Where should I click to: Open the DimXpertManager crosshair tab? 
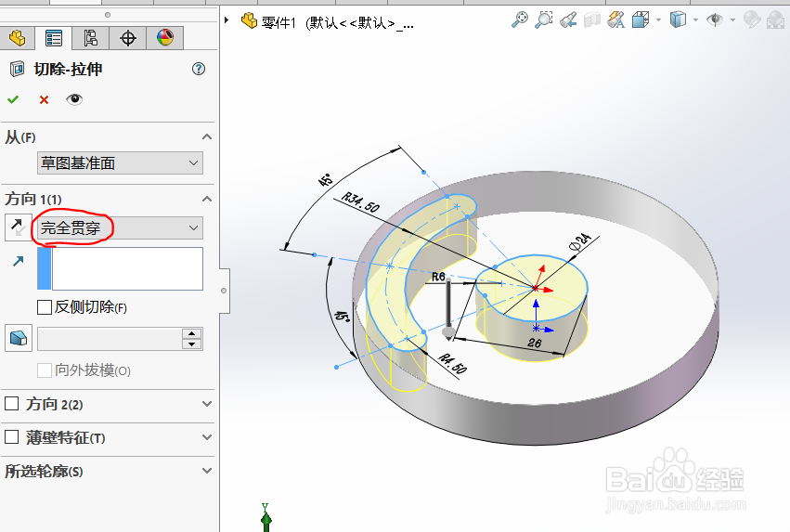[128, 38]
